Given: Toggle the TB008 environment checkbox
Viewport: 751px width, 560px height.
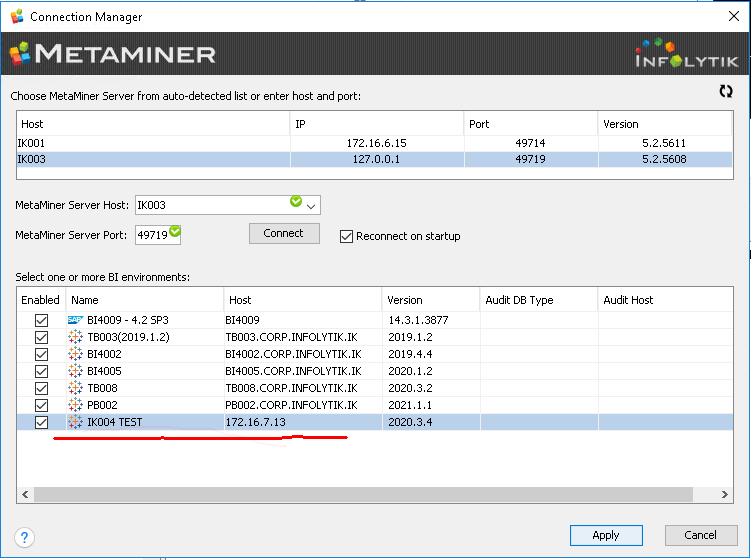Looking at the screenshot, I should (42, 389).
